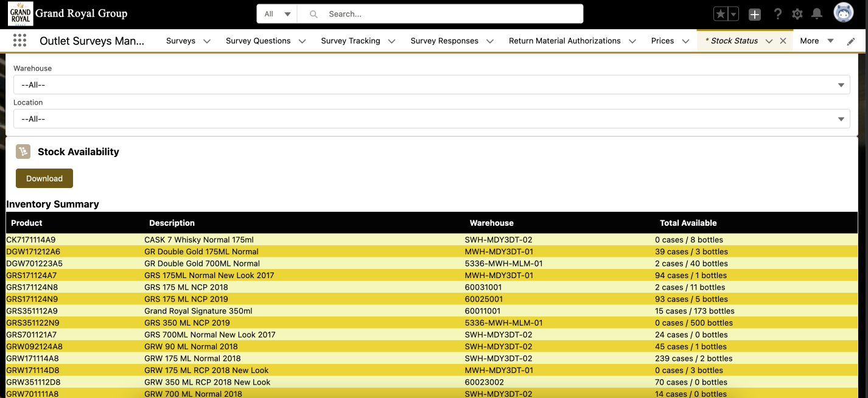
Task: Expand the Prices tab chevron
Action: coord(685,41)
